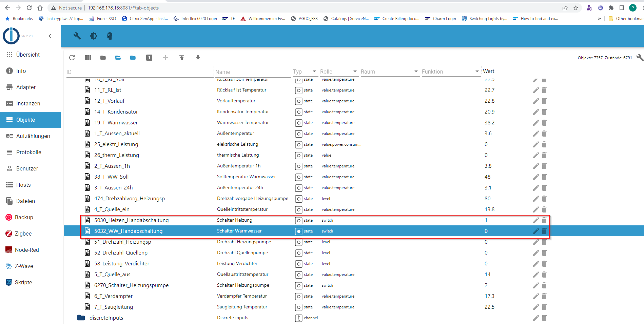Open Charm Login bookmark
This screenshot has width=644, height=324.
[441, 19]
